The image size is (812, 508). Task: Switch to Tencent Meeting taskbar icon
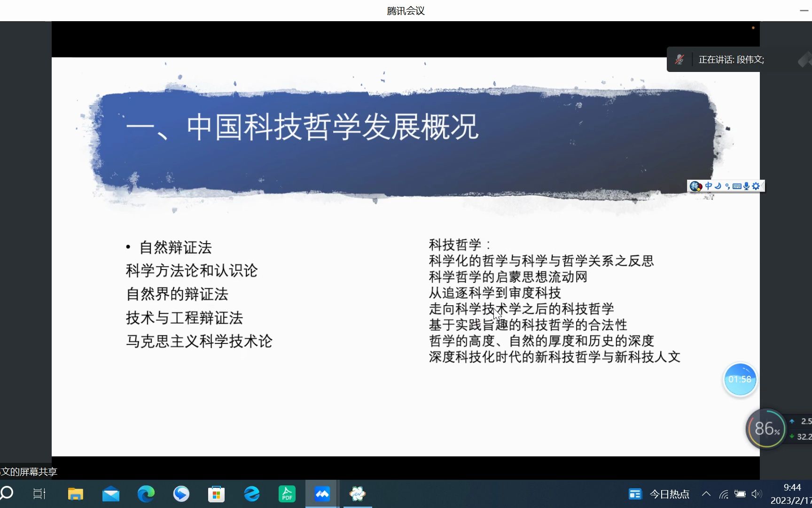pos(322,494)
